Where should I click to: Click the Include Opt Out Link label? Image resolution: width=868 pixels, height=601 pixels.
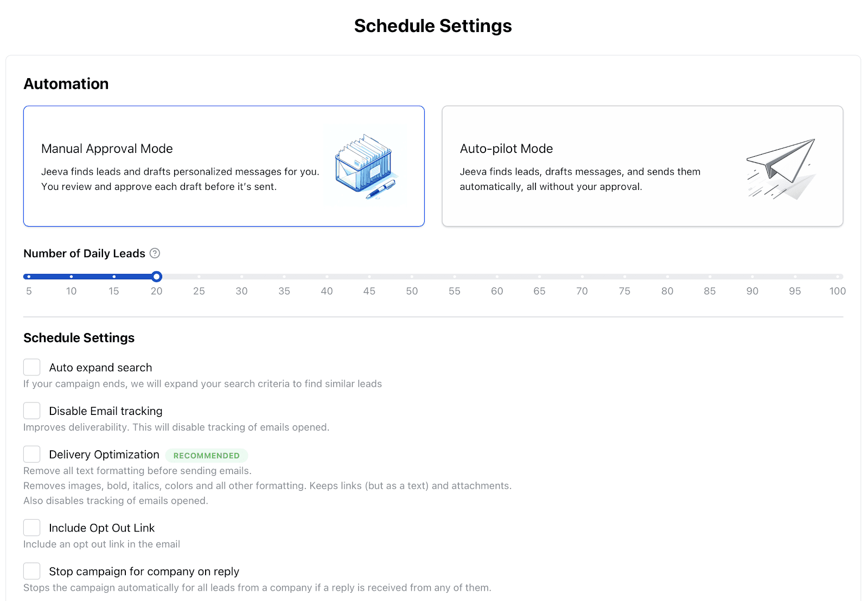coord(102,528)
